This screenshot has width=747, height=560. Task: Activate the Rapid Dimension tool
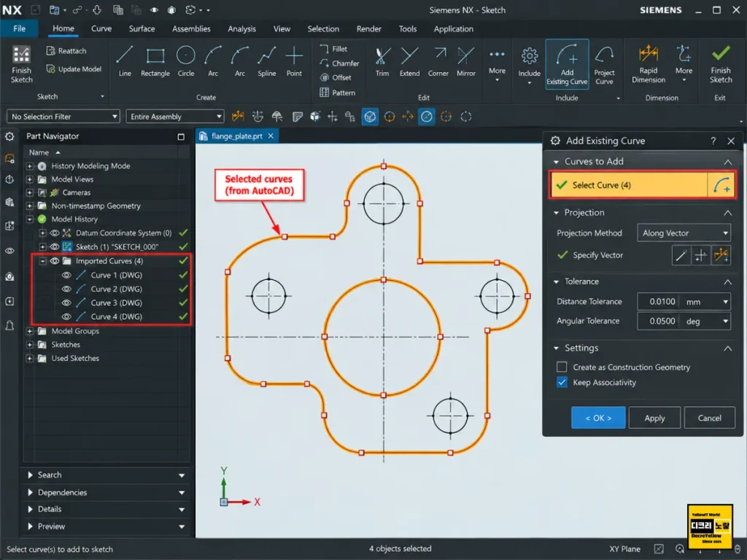(649, 64)
